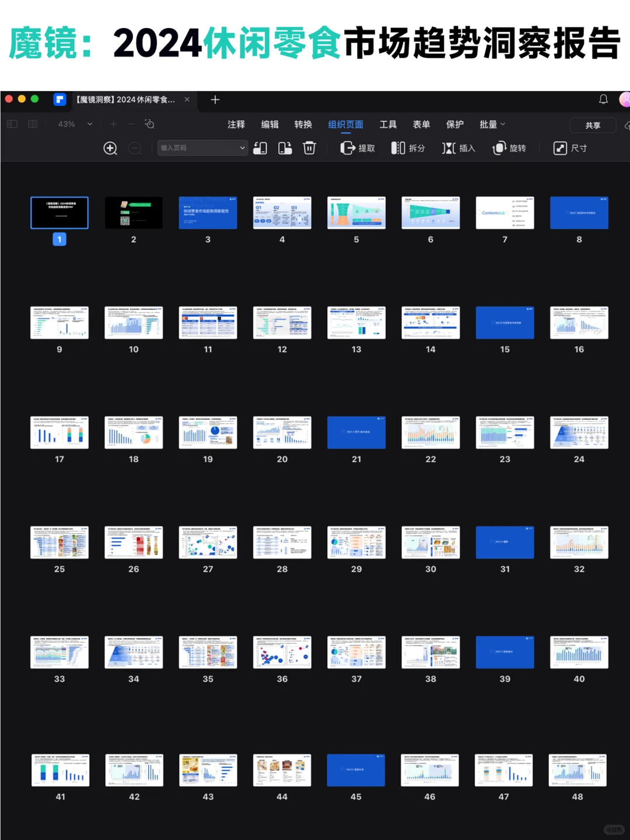Image resolution: width=630 pixels, height=840 pixels.
Task: Select page 3 blue cover thumbnail
Action: 208,212
